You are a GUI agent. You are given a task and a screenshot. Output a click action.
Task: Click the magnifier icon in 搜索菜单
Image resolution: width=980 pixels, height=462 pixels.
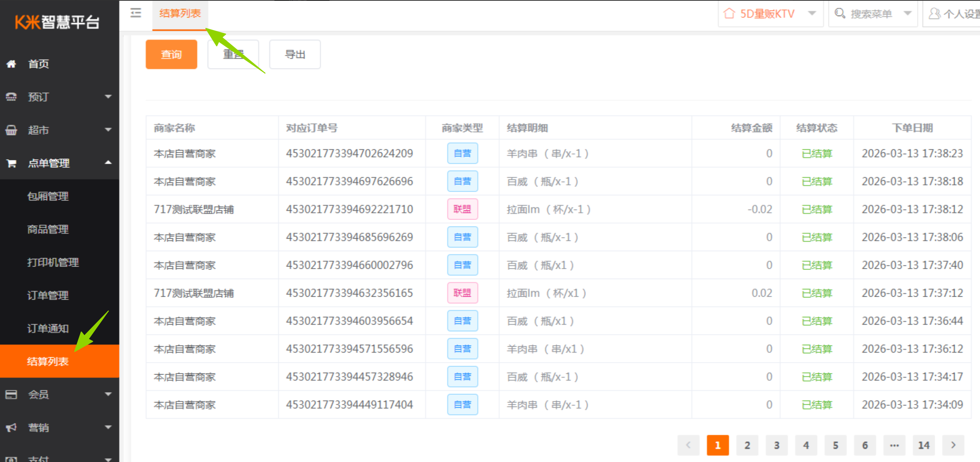click(839, 14)
